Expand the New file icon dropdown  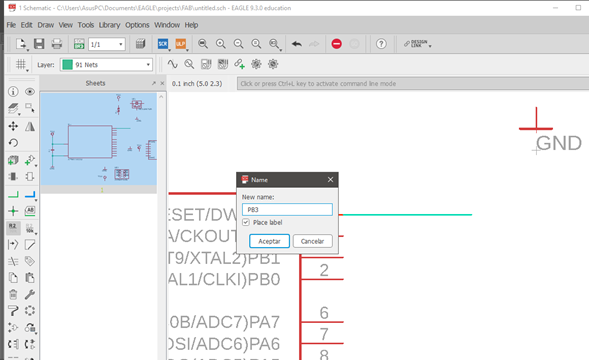point(27,50)
